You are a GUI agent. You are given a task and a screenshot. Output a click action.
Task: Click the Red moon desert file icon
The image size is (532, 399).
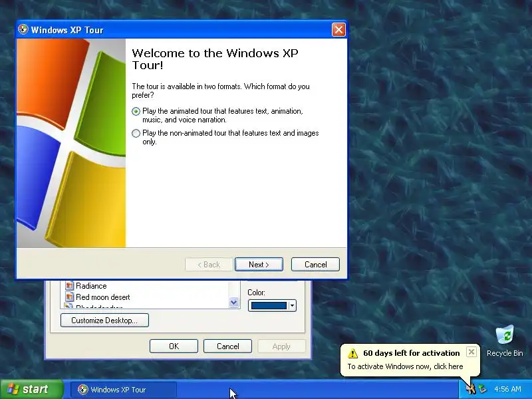(70, 297)
